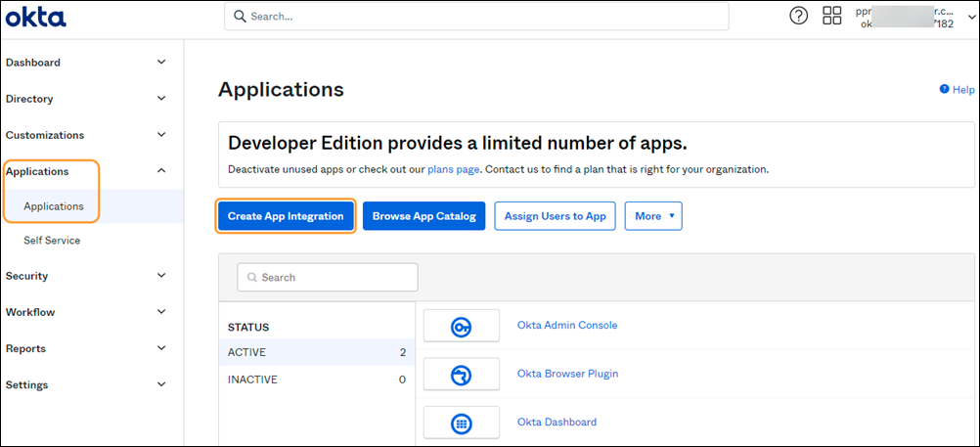Expand the Security sidebar chevron
The height and width of the screenshot is (447, 980).
pos(161,275)
